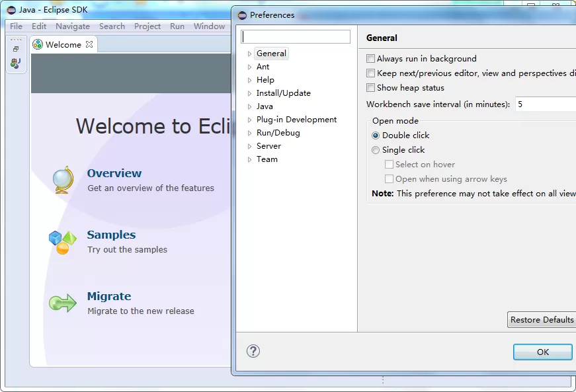Click the Welcome tab icon
The width and height of the screenshot is (576, 392).
click(38, 44)
